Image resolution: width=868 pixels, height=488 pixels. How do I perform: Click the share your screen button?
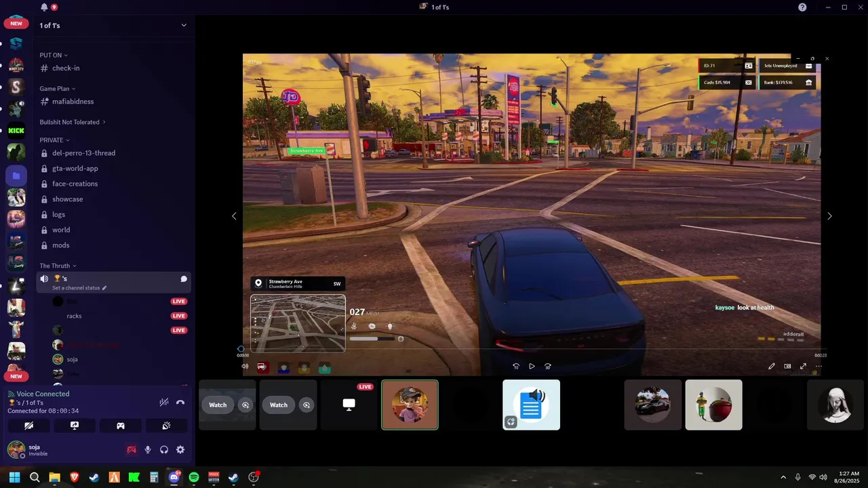pyautogui.click(x=75, y=426)
